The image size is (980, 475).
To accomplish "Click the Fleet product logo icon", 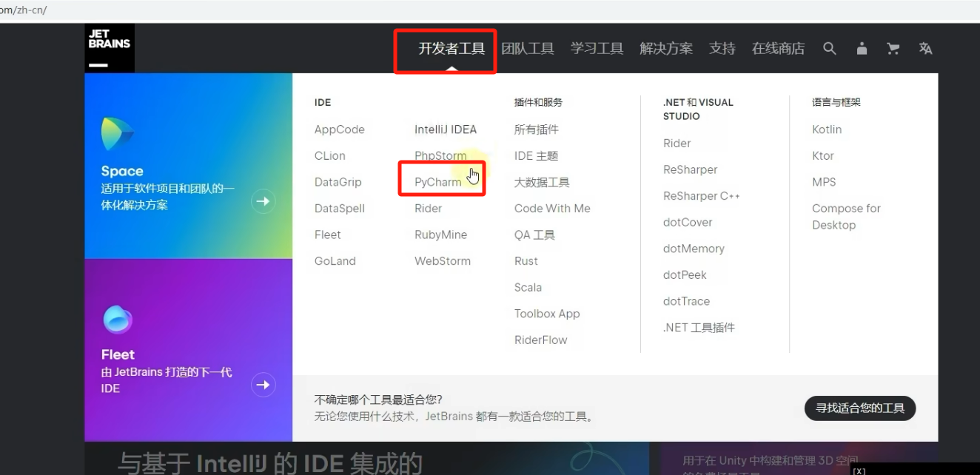I will [x=117, y=320].
